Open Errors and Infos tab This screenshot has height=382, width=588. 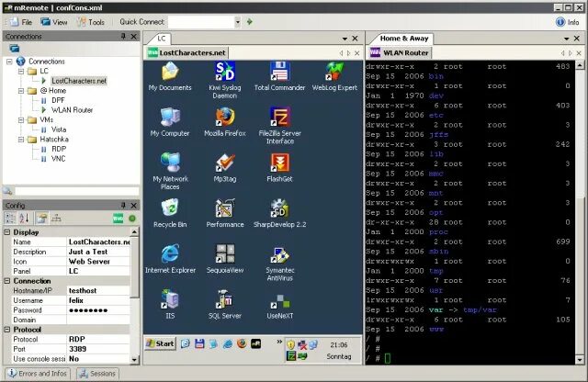[x=37, y=374]
